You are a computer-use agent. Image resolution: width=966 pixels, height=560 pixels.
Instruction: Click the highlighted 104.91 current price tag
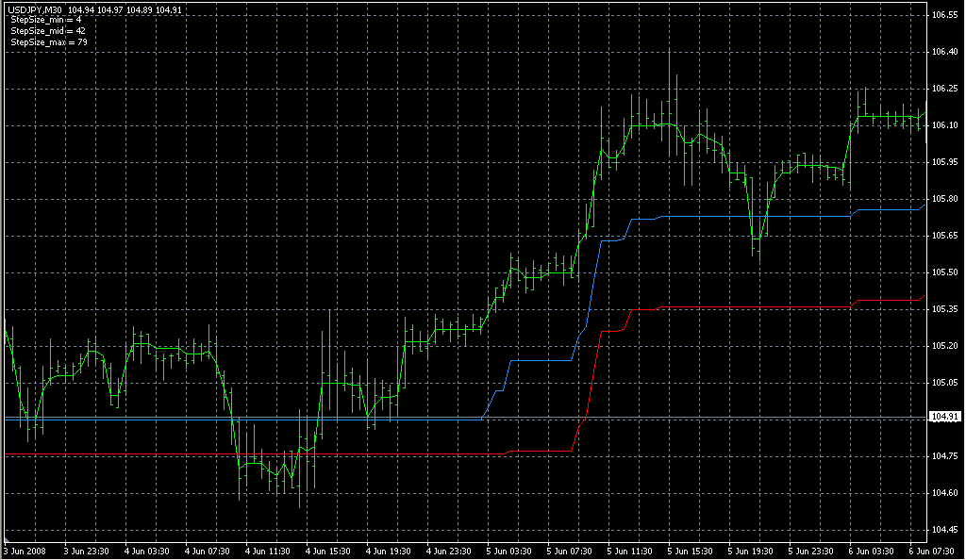pos(944,417)
